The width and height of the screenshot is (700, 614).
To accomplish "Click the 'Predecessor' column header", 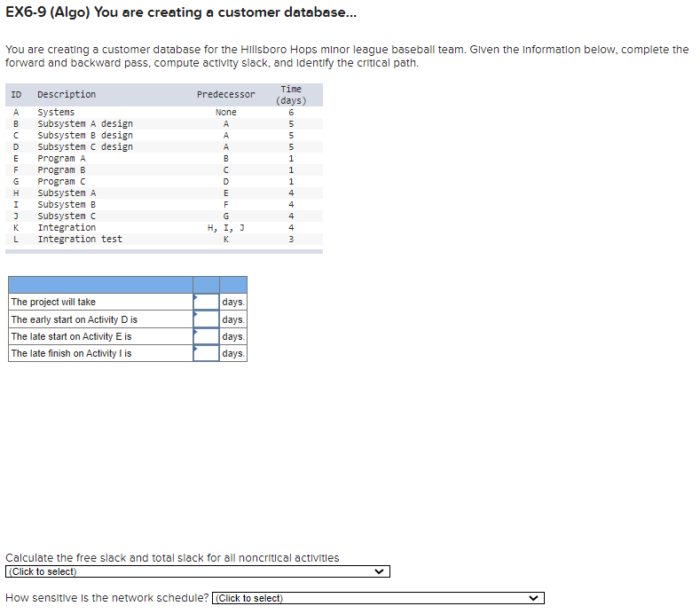I will (226, 95).
